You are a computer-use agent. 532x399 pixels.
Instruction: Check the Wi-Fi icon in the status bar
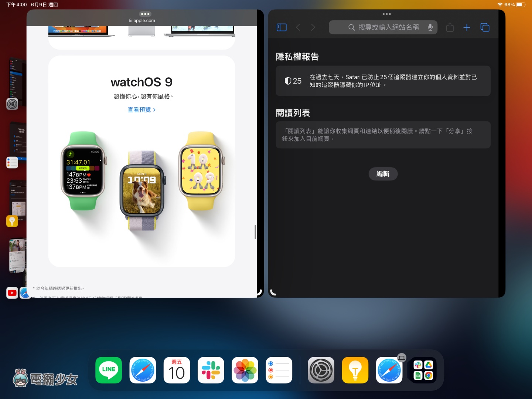[x=500, y=4]
